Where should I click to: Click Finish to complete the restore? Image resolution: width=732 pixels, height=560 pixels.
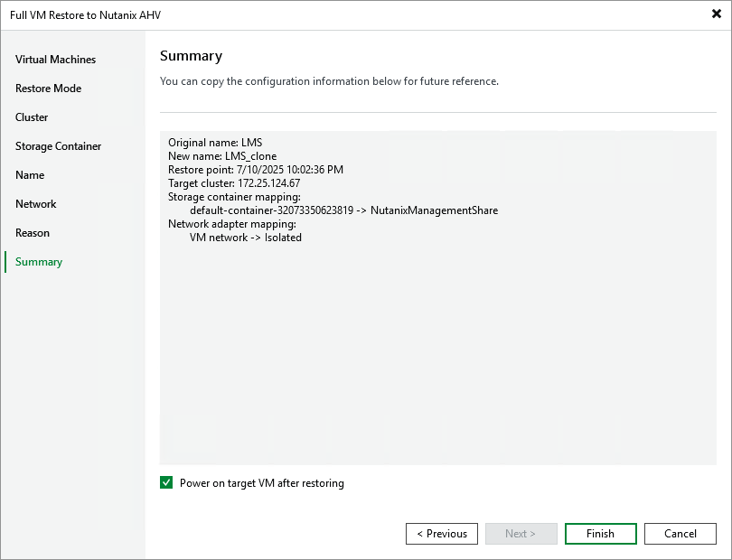point(600,533)
